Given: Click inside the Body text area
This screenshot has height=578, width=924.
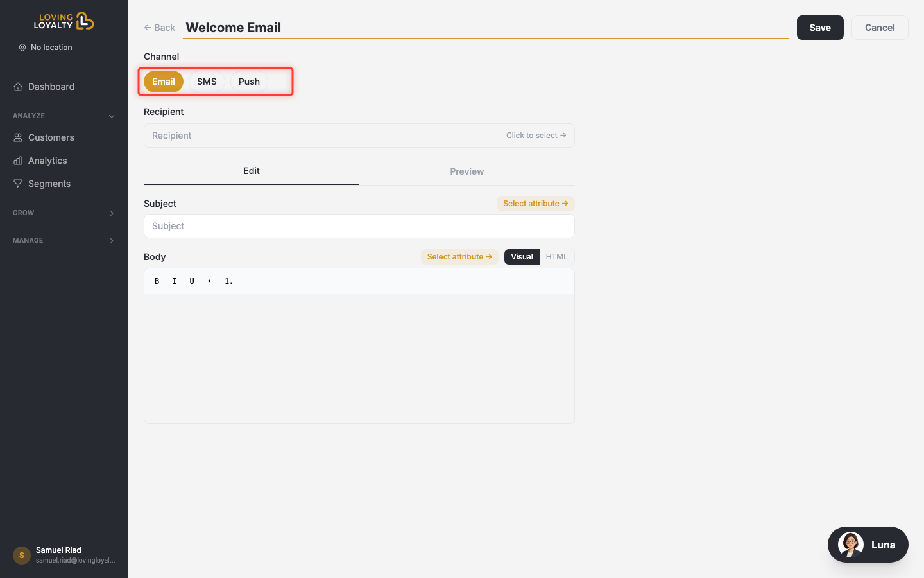Looking at the screenshot, I should [359, 358].
